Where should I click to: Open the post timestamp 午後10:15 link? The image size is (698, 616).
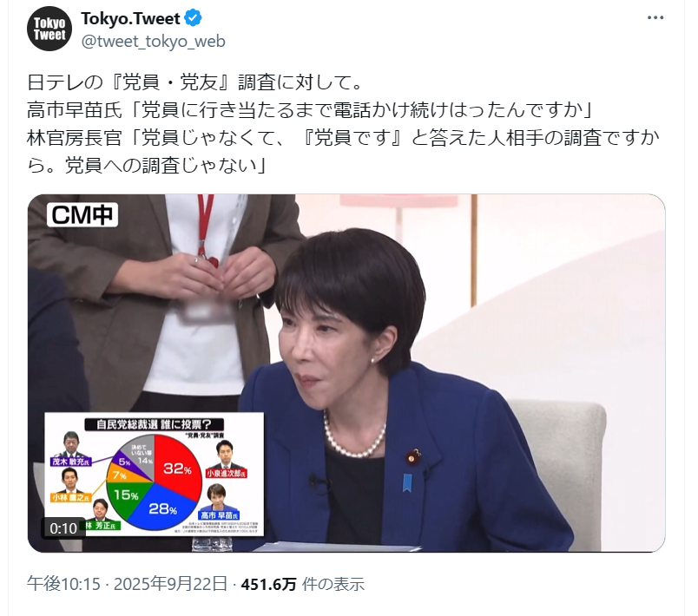63,584
